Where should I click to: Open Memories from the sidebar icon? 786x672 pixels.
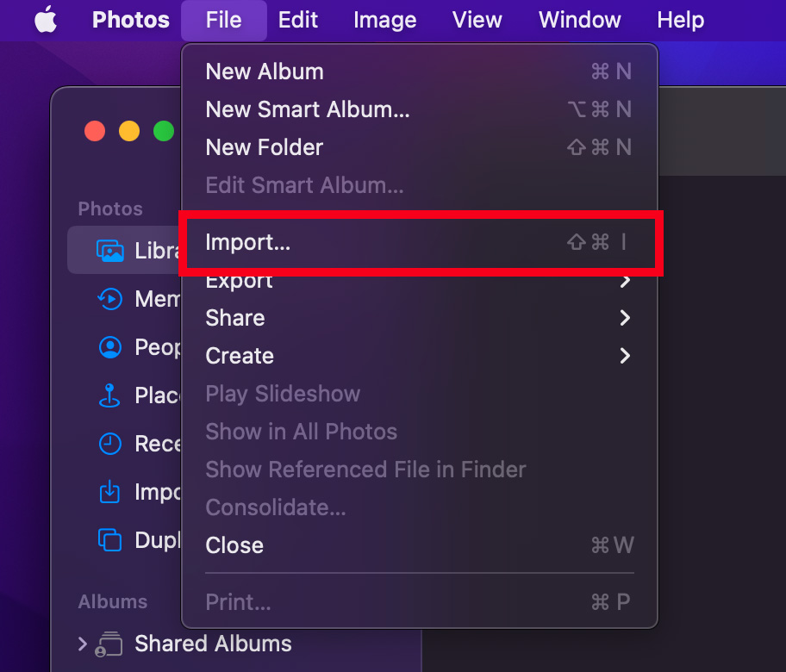(x=109, y=299)
